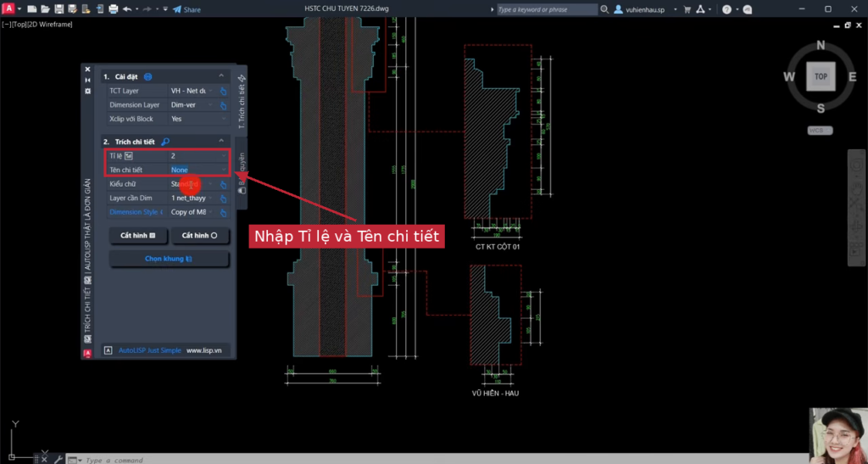This screenshot has height=464, width=868.
Task: Toggle auto-hide on the palette
Action: click(87, 81)
